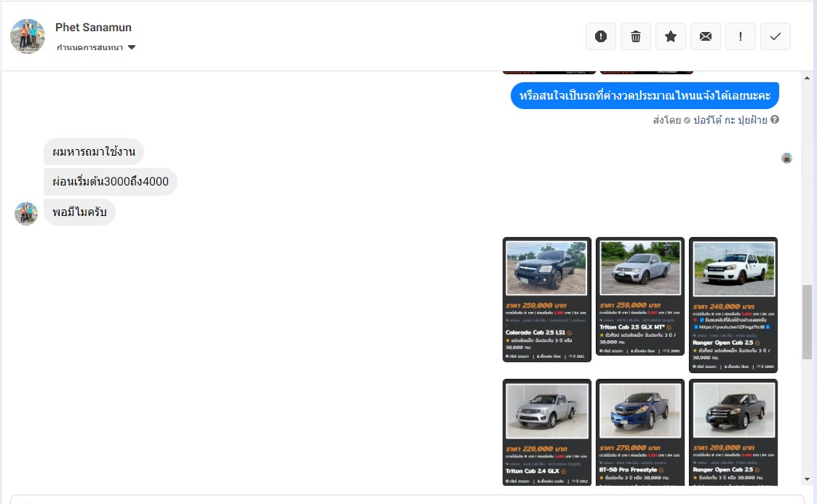The image size is (817, 504).
Task: Click the scroll-up arrow of the chat scrollbar
Action: [807, 78]
